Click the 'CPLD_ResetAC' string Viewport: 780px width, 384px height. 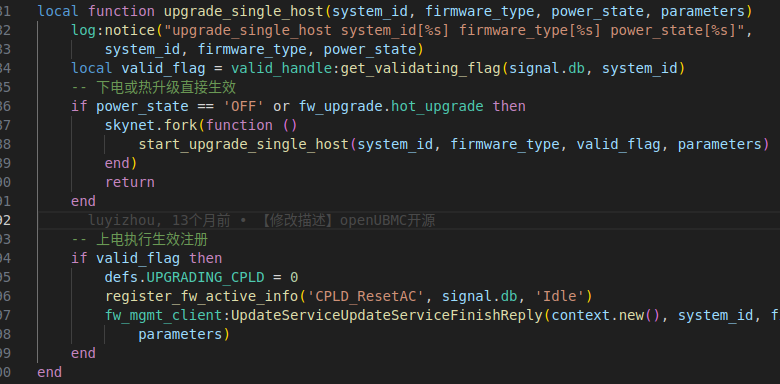tap(366, 296)
